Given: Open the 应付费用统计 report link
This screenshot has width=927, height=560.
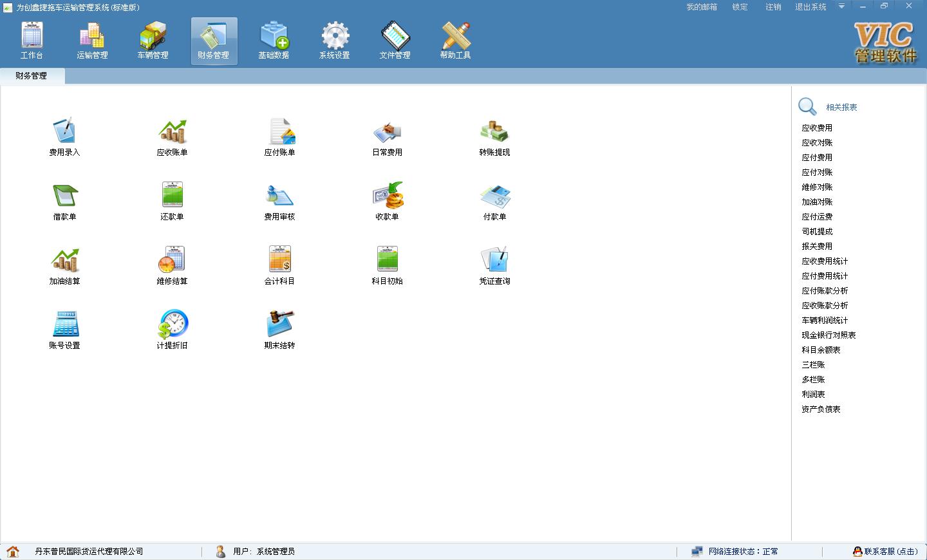Looking at the screenshot, I should pos(825,276).
